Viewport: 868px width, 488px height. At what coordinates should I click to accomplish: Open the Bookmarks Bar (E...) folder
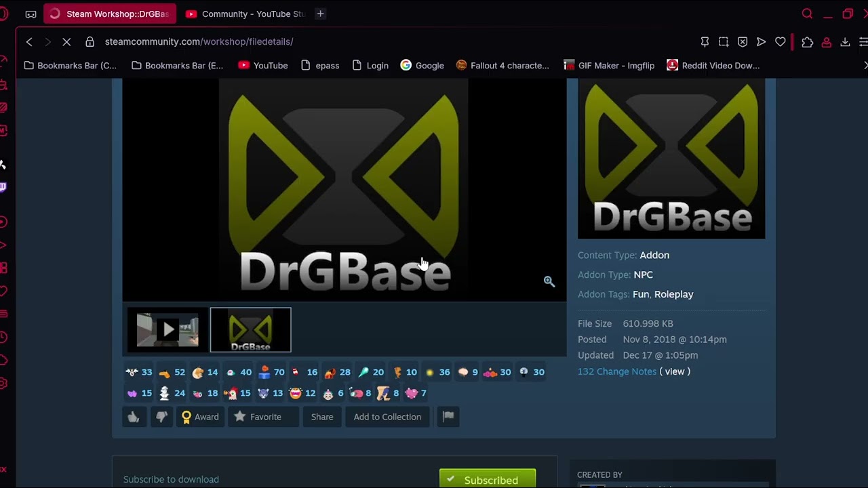click(x=177, y=66)
